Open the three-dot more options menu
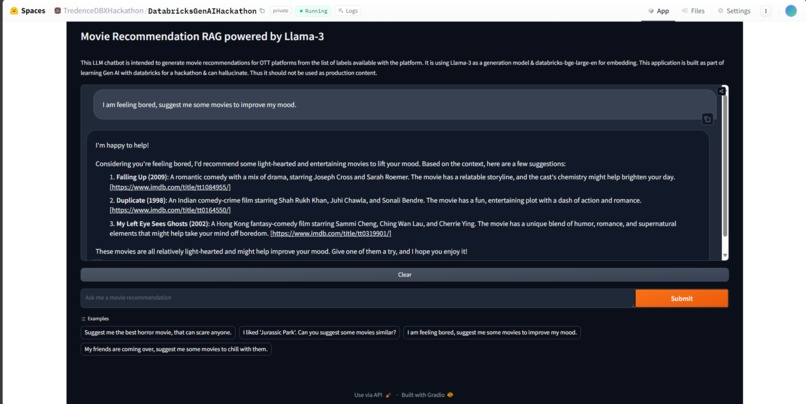806x404 pixels. [x=766, y=11]
